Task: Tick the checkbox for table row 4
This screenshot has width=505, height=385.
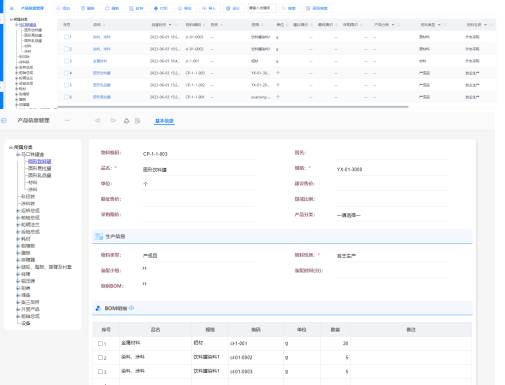Action: point(66,73)
